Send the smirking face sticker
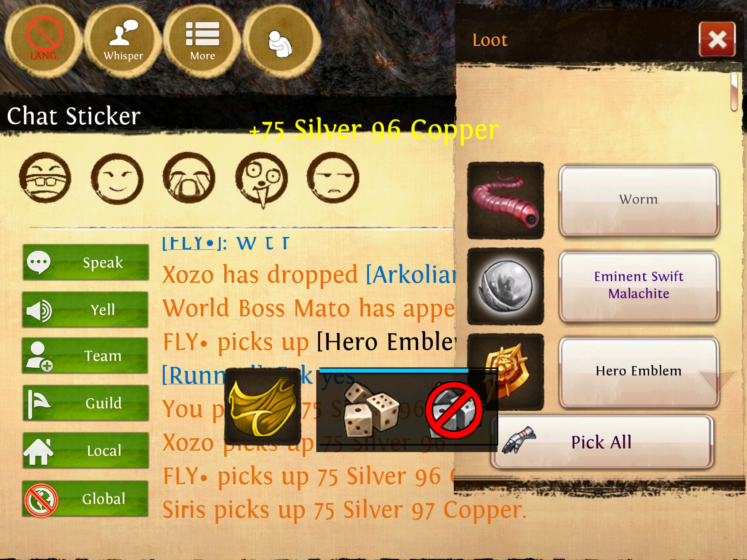Screen dimensions: 747x560 (117, 179)
